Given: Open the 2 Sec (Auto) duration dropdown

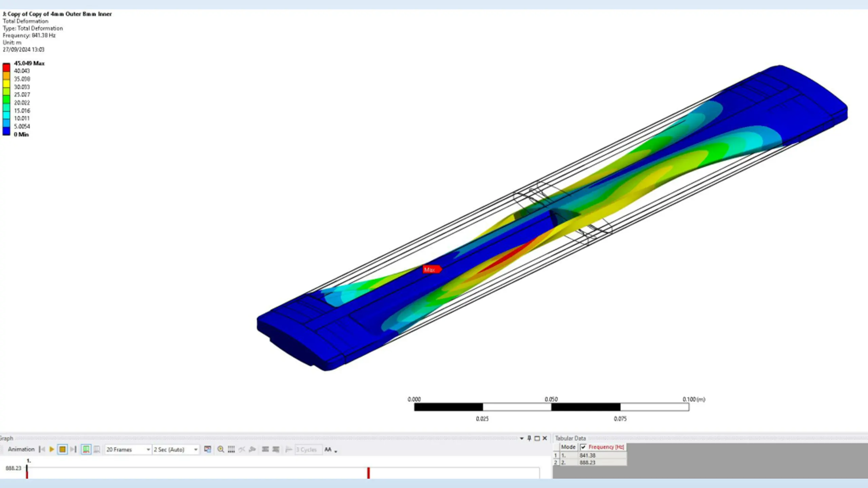Looking at the screenshot, I should 196,449.
